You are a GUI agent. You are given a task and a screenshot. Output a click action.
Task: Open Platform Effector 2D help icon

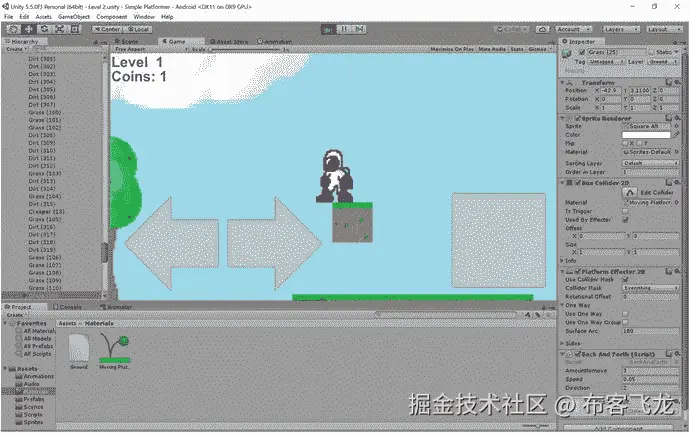669,272
